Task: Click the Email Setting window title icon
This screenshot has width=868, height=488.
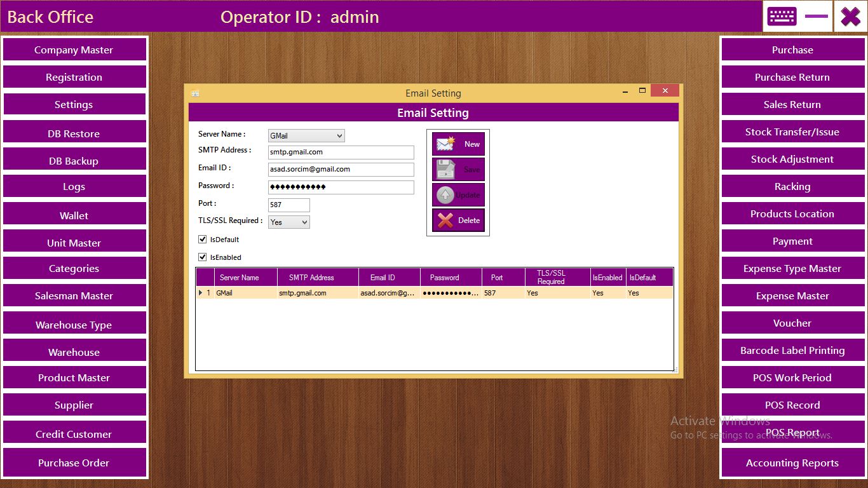Action: [x=195, y=93]
